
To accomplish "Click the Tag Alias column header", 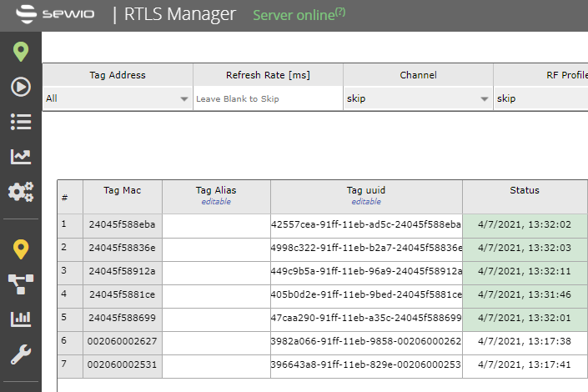I will point(215,190).
